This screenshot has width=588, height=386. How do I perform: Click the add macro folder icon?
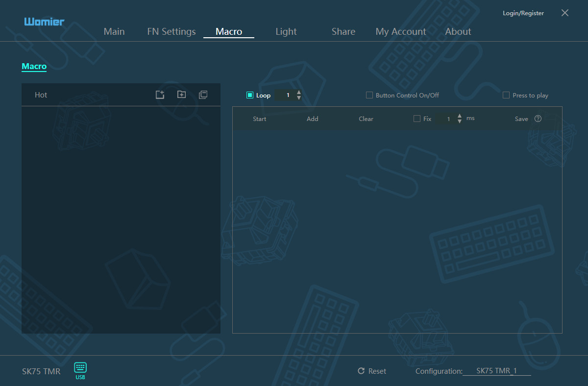[x=181, y=95]
